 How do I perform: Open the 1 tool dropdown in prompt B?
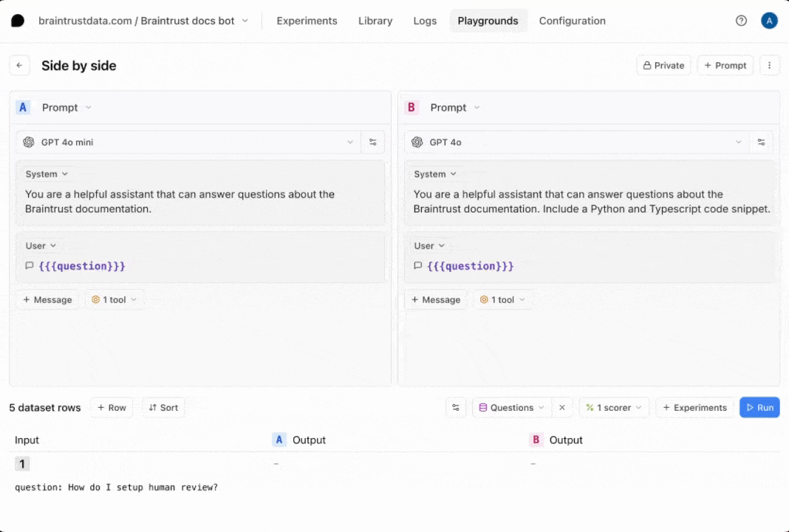(x=502, y=300)
